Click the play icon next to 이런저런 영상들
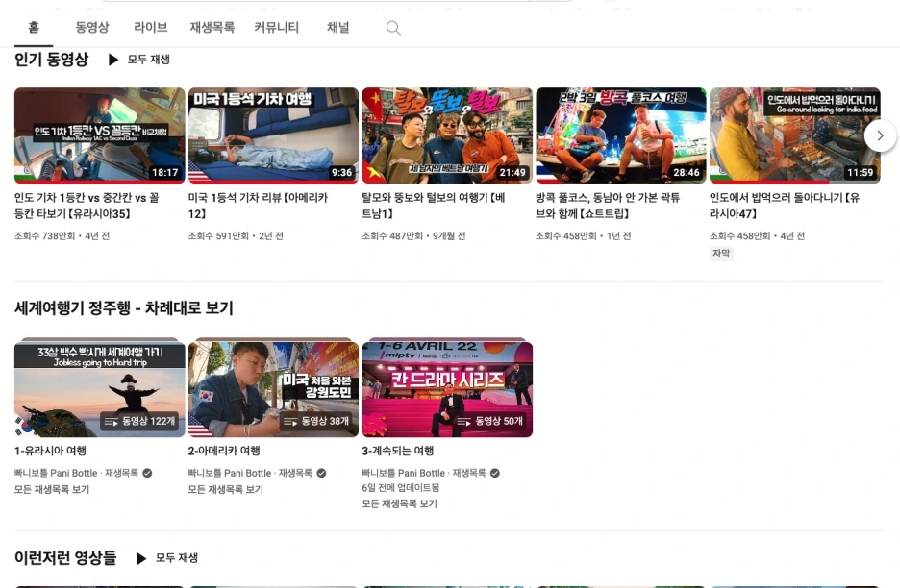This screenshot has height=588, width=900. pyautogui.click(x=141, y=558)
